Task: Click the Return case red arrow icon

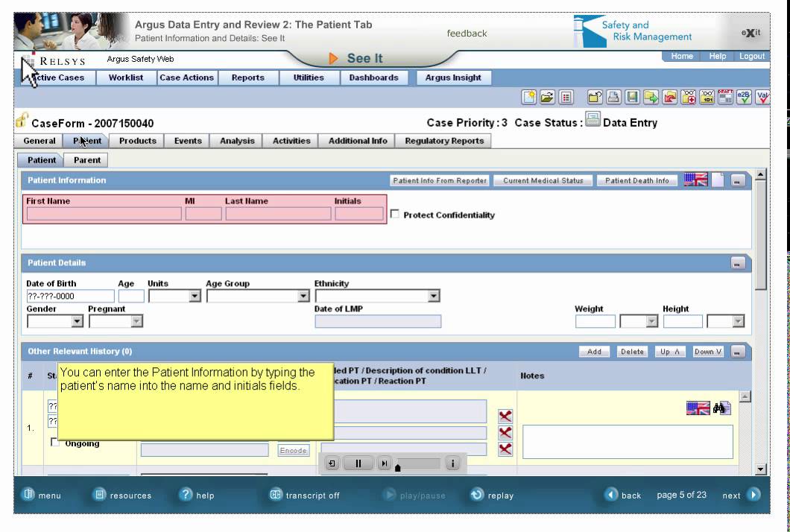Action: click(669, 97)
